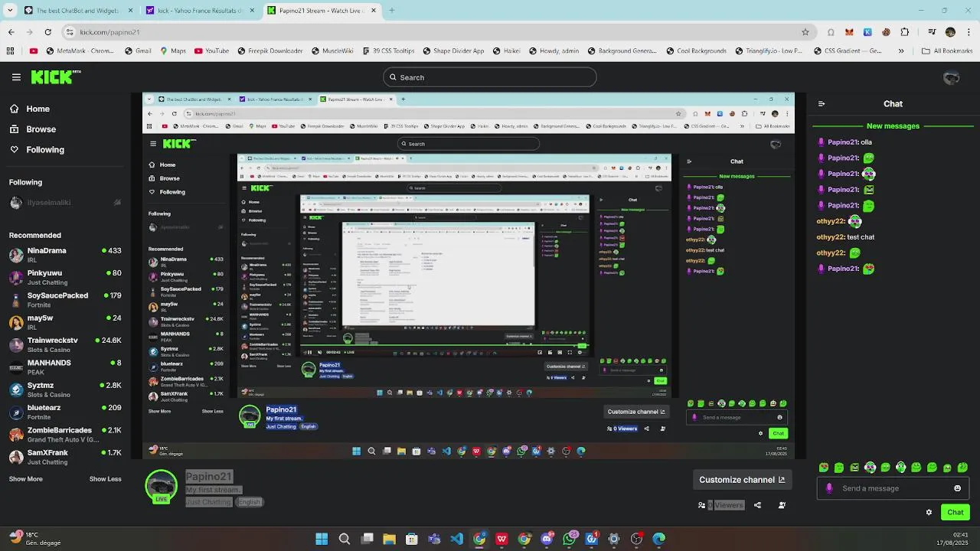980x551 pixels.
Task: Open the MetaMask fox extension icon
Action: pos(849,32)
